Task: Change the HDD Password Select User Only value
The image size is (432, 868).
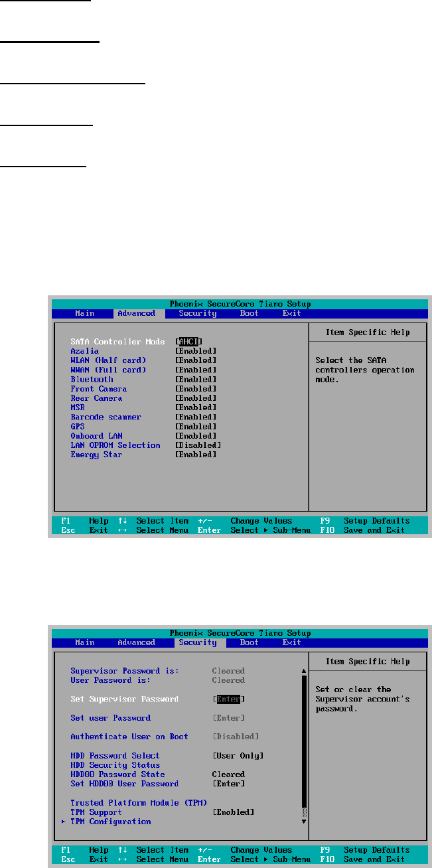Action: [238, 756]
